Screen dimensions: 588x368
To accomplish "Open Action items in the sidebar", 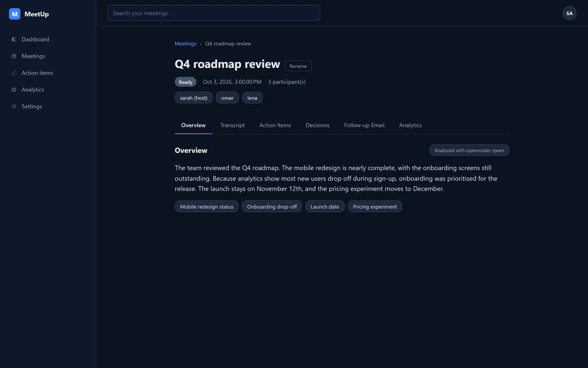I will click(48, 73).
